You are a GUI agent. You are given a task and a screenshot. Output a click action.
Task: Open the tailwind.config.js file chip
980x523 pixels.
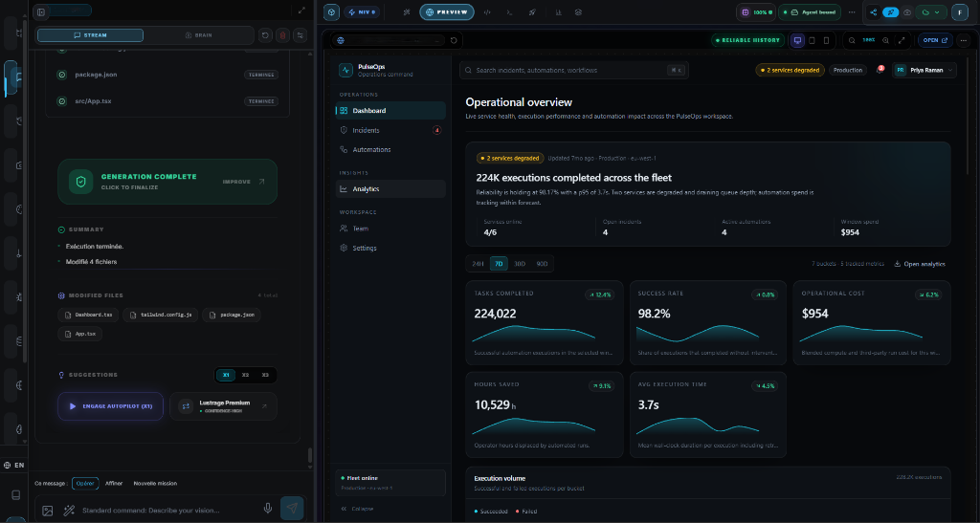tap(161, 315)
